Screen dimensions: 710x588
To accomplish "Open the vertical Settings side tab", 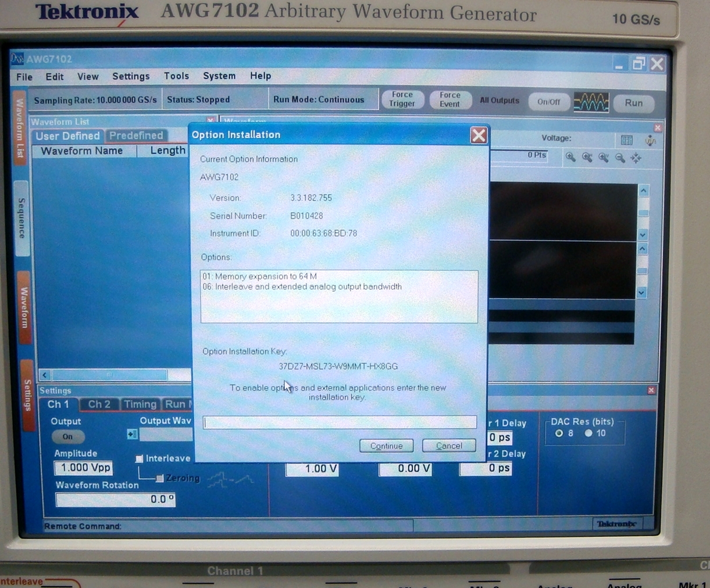I will tap(27, 395).
